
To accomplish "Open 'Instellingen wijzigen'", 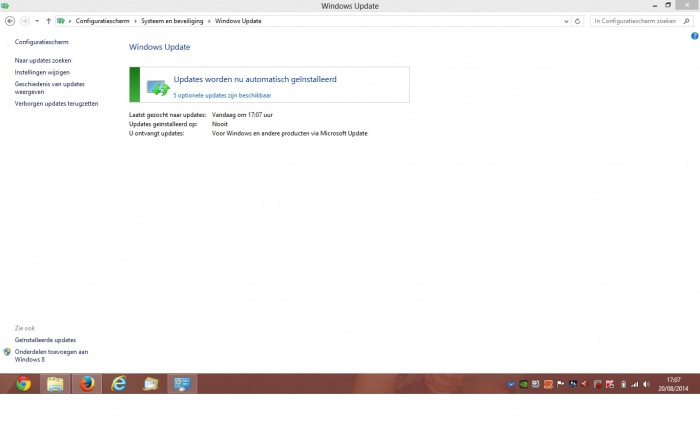I will 42,72.
